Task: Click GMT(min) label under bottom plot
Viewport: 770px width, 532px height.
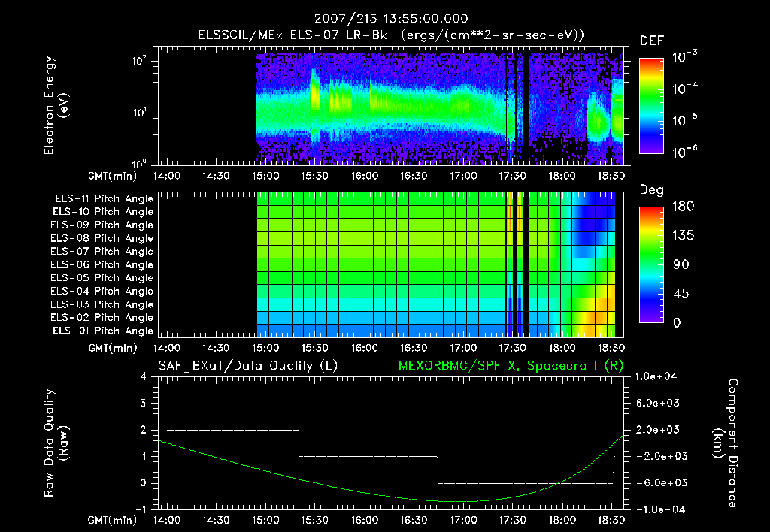Action: 113,521
